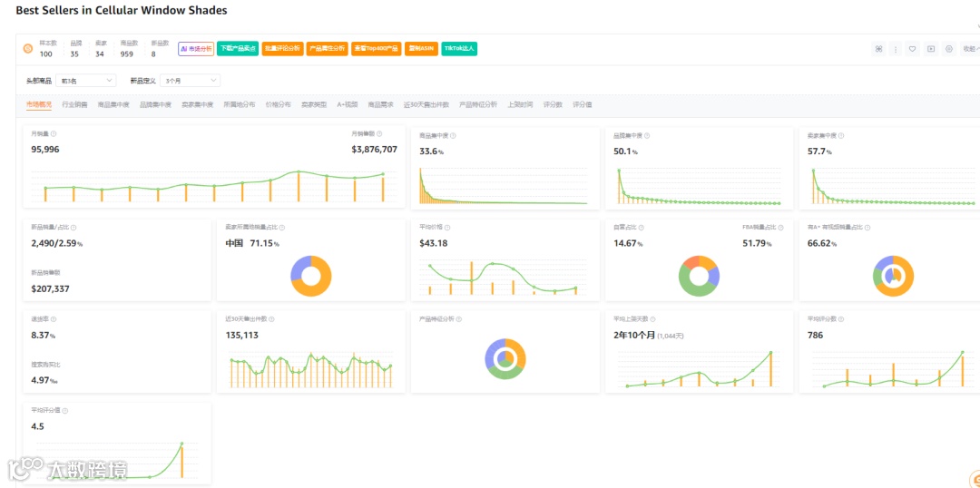This screenshot has height=488, width=980.
Task: Click info icon beside 平均评分数
Action: [x=841, y=318]
